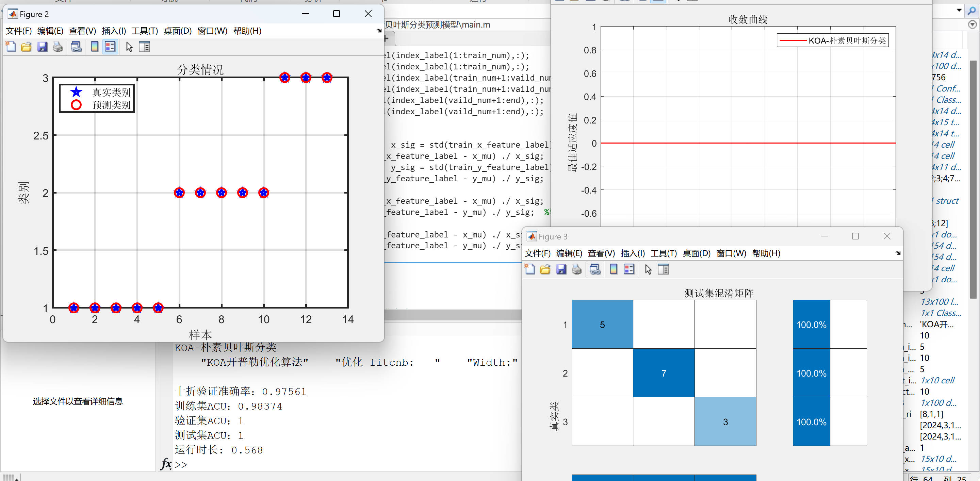Image resolution: width=980 pixels, height=481 pixels.
Task: Click MATLAB logo icon in Figure 2 title bar
Action: [x=13, y=14]
